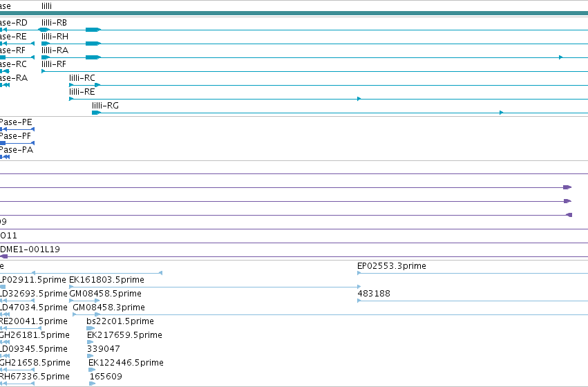Select the 165609 feature label
The width and height of the screenshot is (588, 387).
(x=106, y=377)
